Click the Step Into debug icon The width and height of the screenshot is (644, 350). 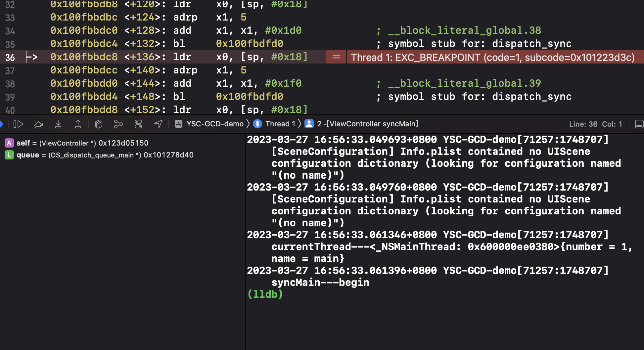pyautogui.click(x=58, y=124)
